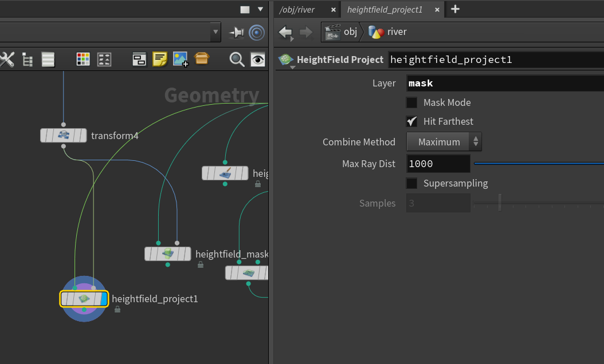Open the Combine Method Maximum dropdown

[x=444, y=142]
